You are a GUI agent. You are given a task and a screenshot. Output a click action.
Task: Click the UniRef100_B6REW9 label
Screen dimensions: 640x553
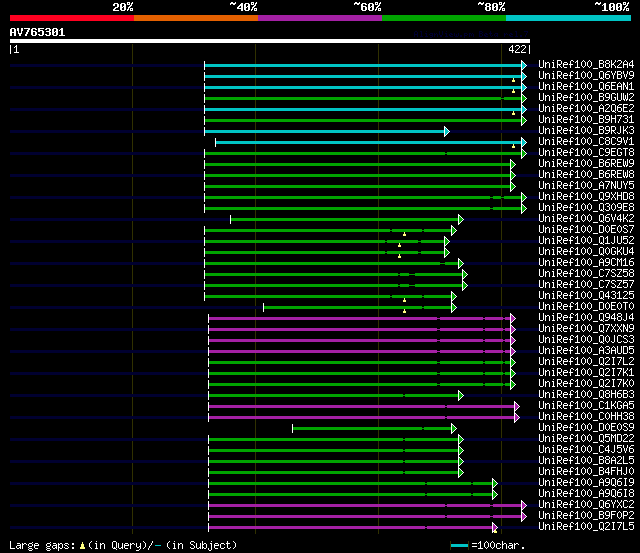(x=586, y=164)
